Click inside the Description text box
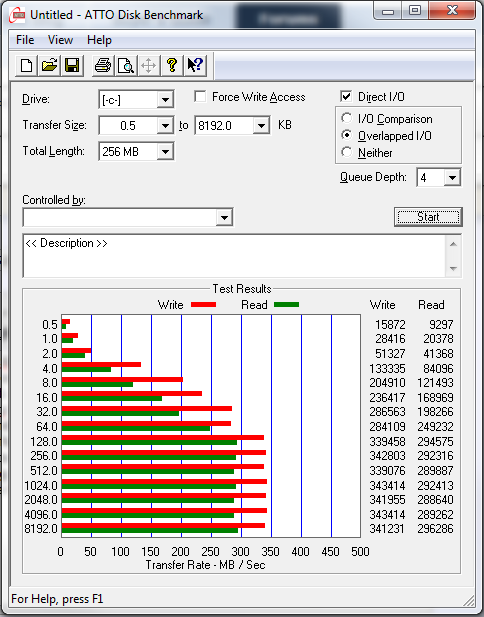 (235, 256)
